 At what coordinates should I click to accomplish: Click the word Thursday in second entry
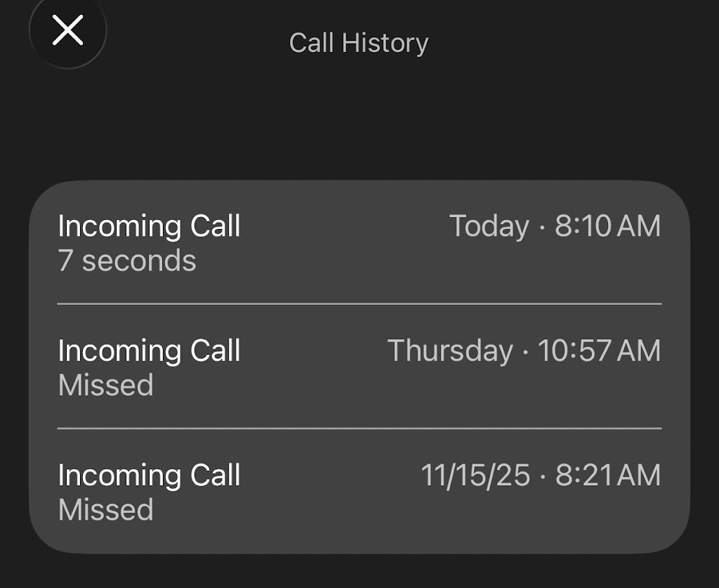click(450, 351)
